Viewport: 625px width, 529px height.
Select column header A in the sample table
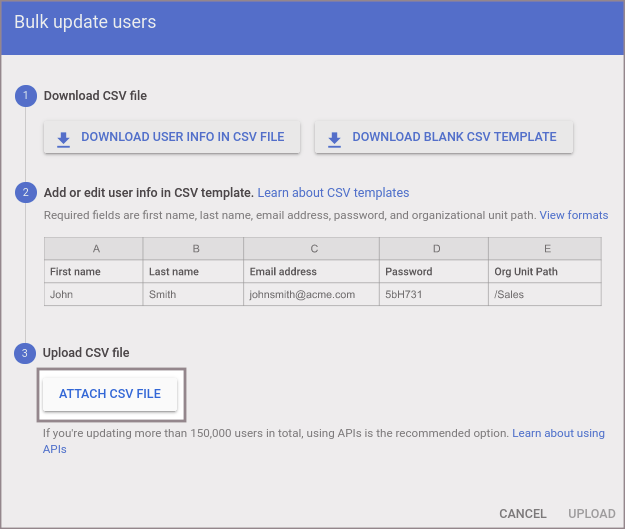94,249
